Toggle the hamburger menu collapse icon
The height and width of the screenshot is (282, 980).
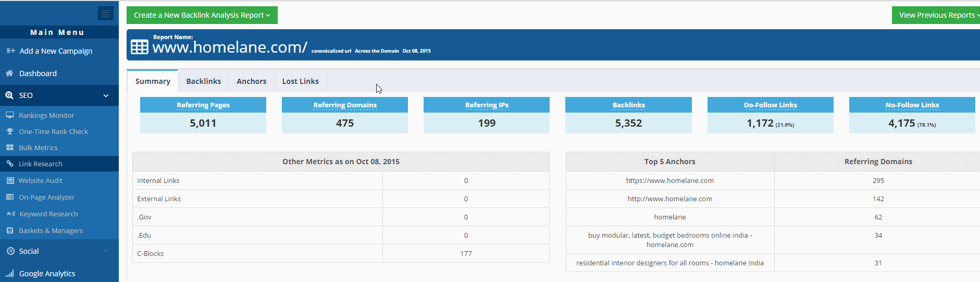tap(106, 14)
